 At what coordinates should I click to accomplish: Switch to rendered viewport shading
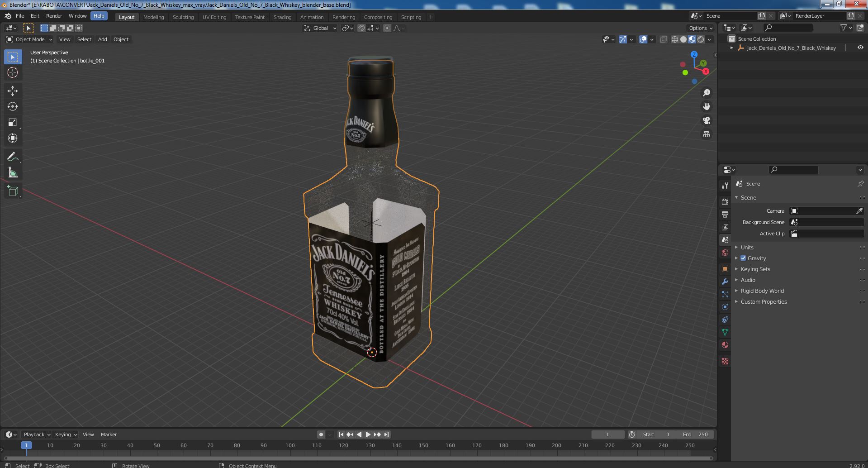click(x=701, y=39)
